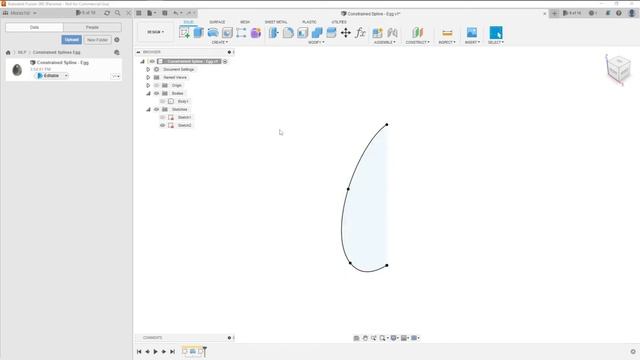Image resolution: width=640 pixels, height=360 pixels.
Task: Select the New Component icon
Action: coord(378,33)
